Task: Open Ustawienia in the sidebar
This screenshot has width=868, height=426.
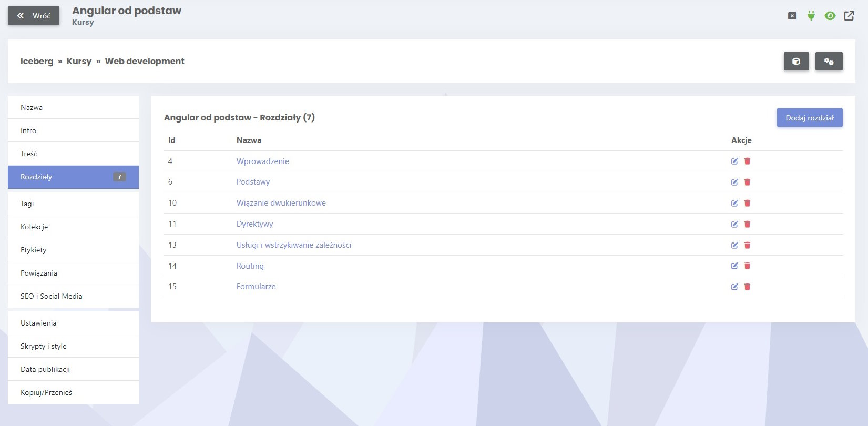Action: [73, 323]
